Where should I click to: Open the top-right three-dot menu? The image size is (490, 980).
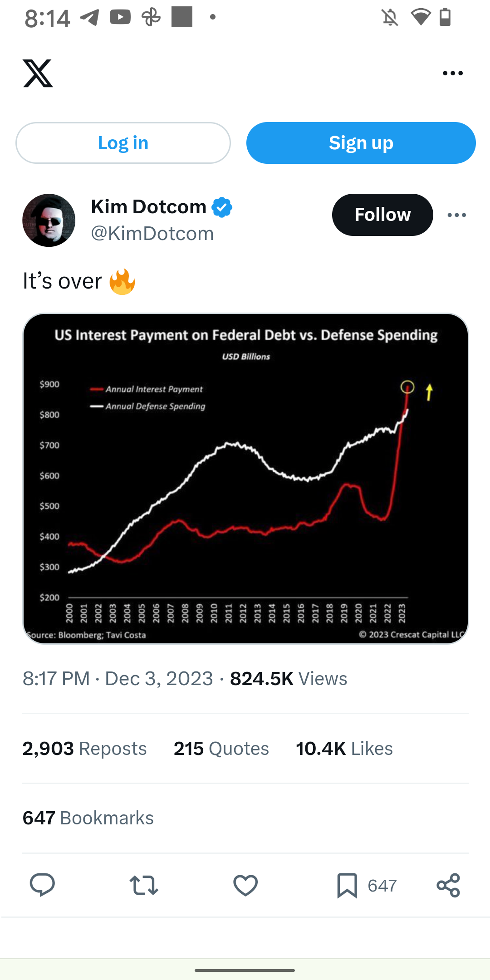(x=452, y=73)
